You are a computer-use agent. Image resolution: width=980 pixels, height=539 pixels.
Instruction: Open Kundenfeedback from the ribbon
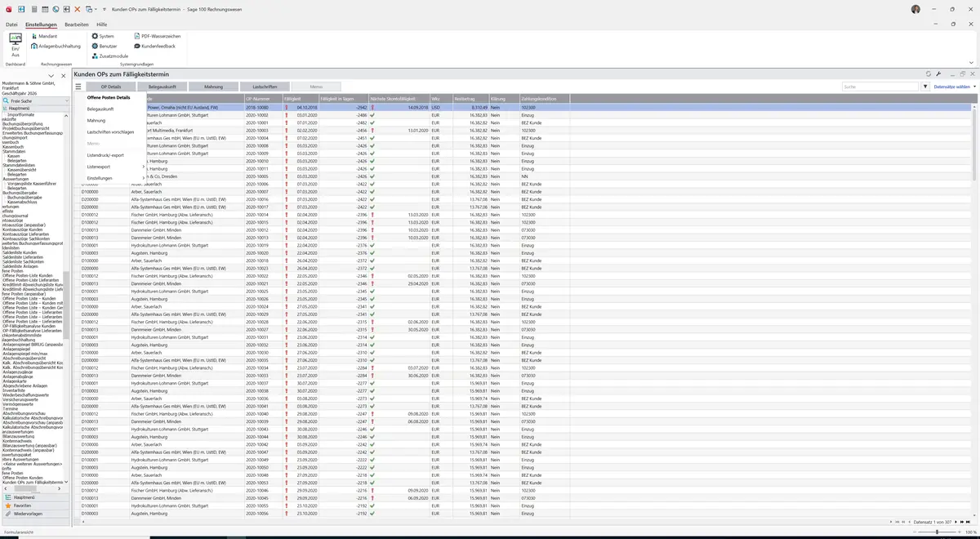click(154, 46)
